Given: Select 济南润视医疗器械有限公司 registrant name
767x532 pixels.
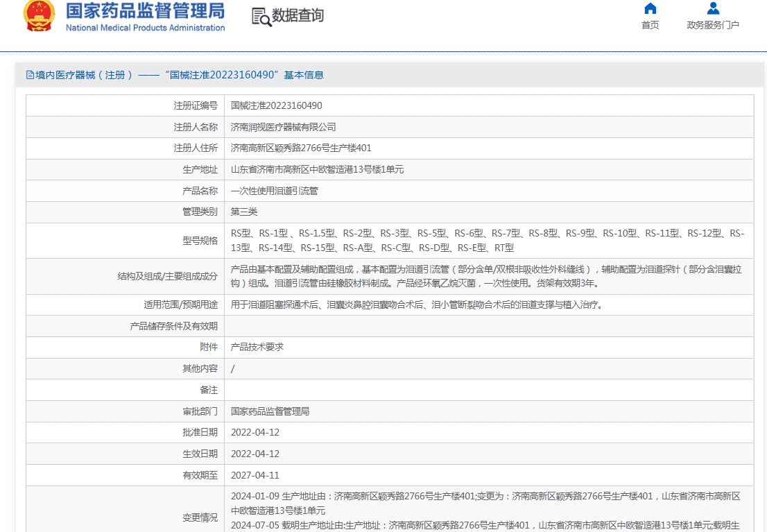Looking at the screenshot, I should pyautogui.click(x=283, y=127).
